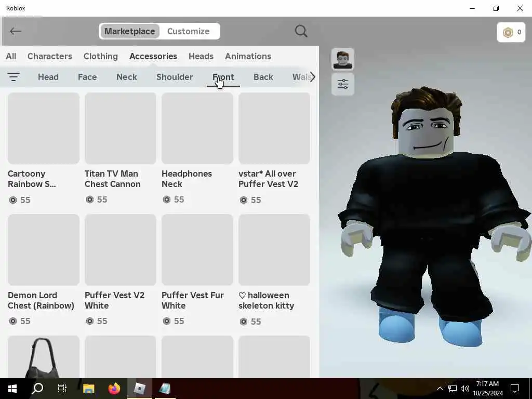The width and height of the screenshot is (532, 399).
Task: Choose the Shoulder subcategory
Action: pyautogui.click(x=175, y=77)
